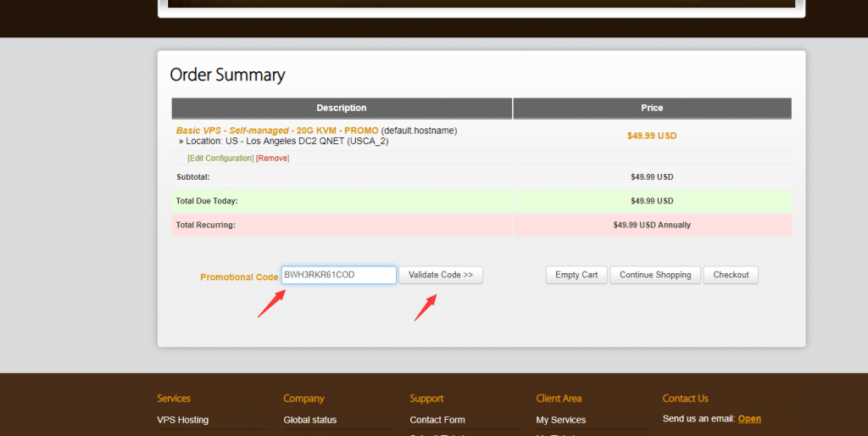The height and width of the screenshot is (436, 868).
Task: Click the Open email link
Action: pos(749,419)
